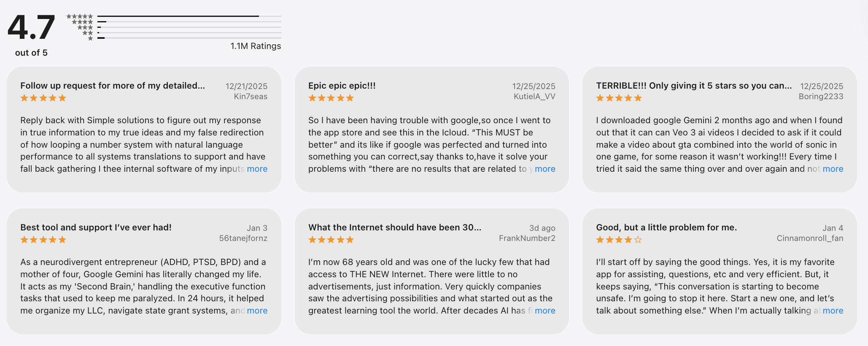Image resolution: width=868 pixels, height=346 pixels.
Task: Click the single-star row icon in ratings histogram
Action: pyautogui.click(x=90, y=38)
